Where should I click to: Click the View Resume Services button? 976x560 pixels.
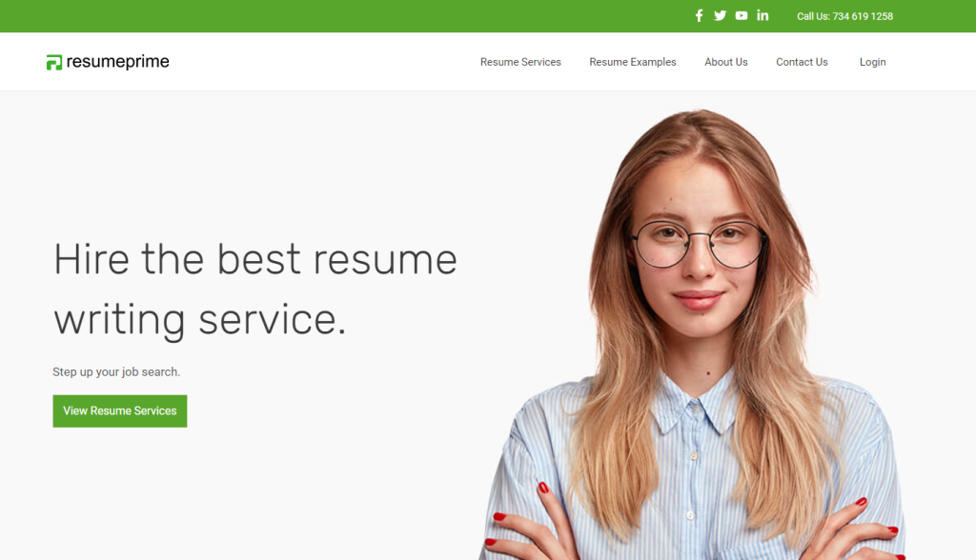[119, 410]
